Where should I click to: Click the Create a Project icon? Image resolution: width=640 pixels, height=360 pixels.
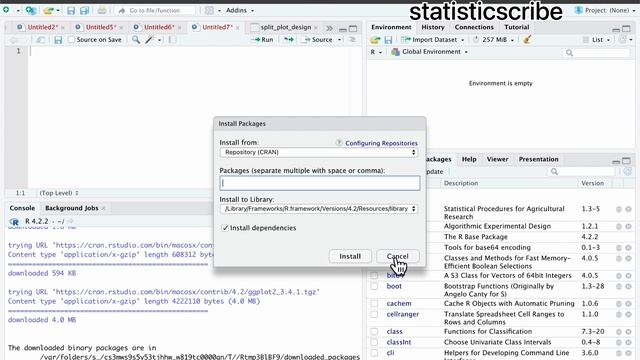coord(31,10)
